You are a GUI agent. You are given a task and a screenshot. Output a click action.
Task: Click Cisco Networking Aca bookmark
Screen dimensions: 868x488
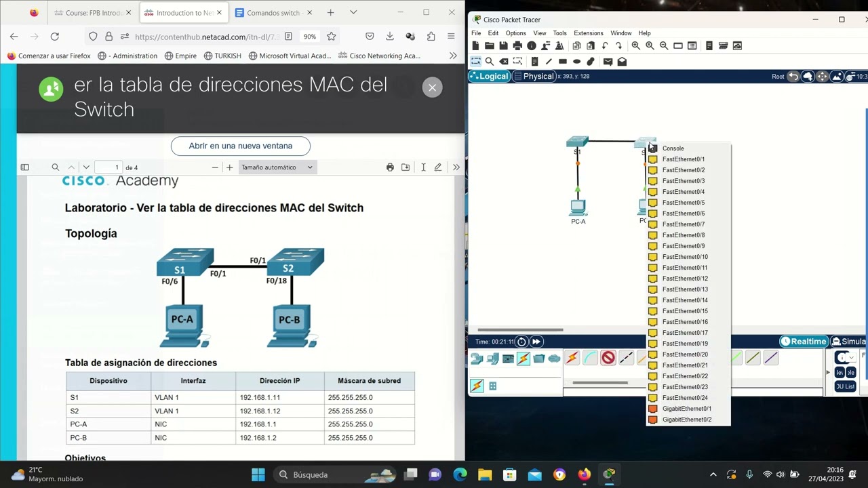coord(380,56)
